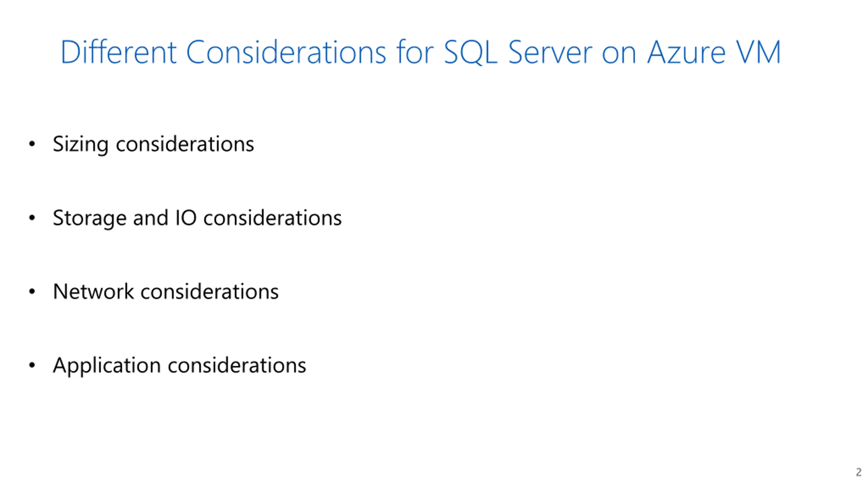Select the "Network considerations" bullet text
868x488 pixels.
(166, 291)
